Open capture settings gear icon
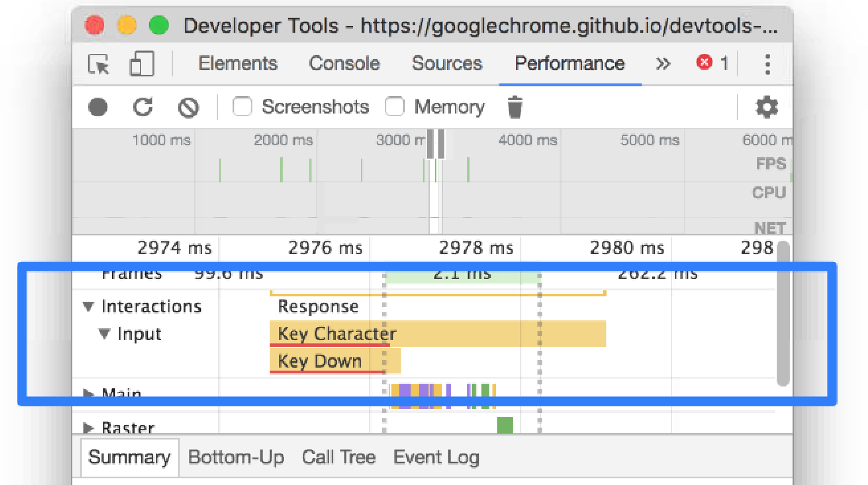Screen dimensions: 868x485 point(767,107)
